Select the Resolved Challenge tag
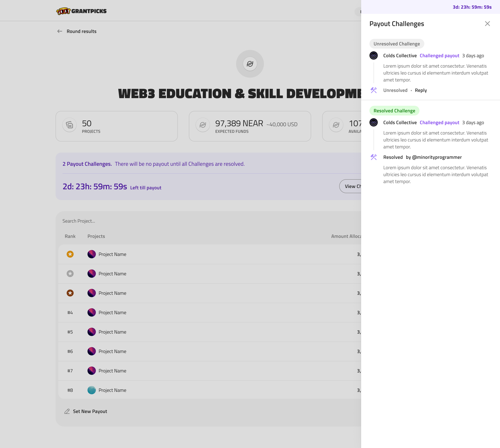The height and width of the screenshot is (448, 500). tap(394, 111)
